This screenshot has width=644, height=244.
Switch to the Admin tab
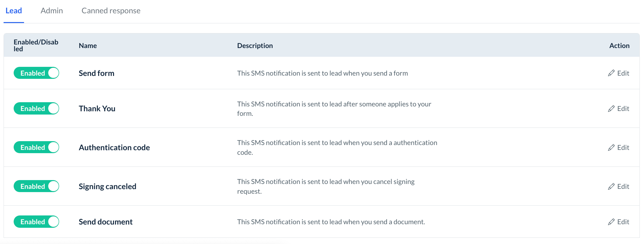[52, 11]
